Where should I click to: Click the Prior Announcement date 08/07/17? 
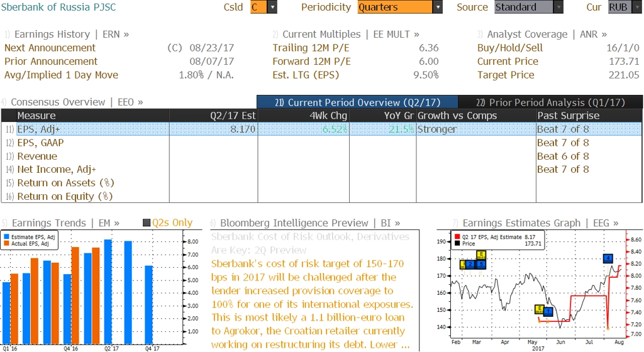211,61
